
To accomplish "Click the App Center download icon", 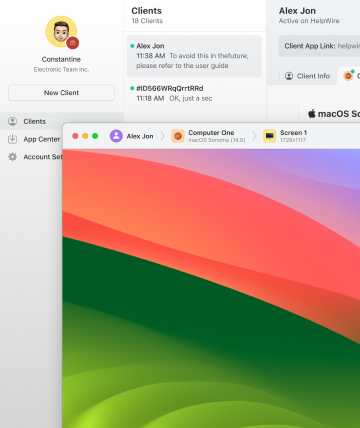I will 13,139.
